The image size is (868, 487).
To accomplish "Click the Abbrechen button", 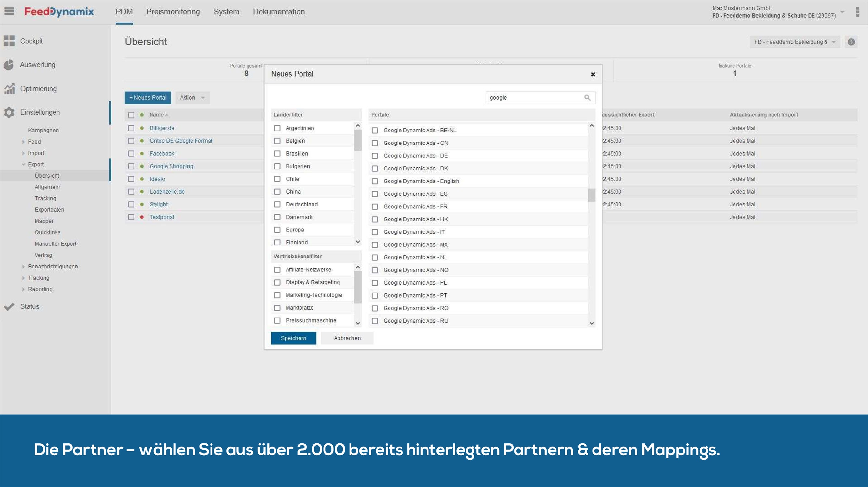I will (347, 338).
